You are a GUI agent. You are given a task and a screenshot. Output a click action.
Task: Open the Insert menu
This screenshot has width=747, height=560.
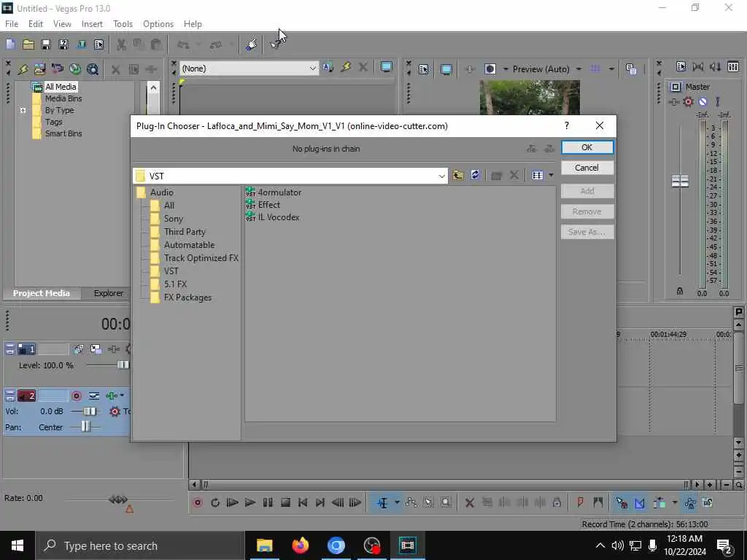pos(92,24)
